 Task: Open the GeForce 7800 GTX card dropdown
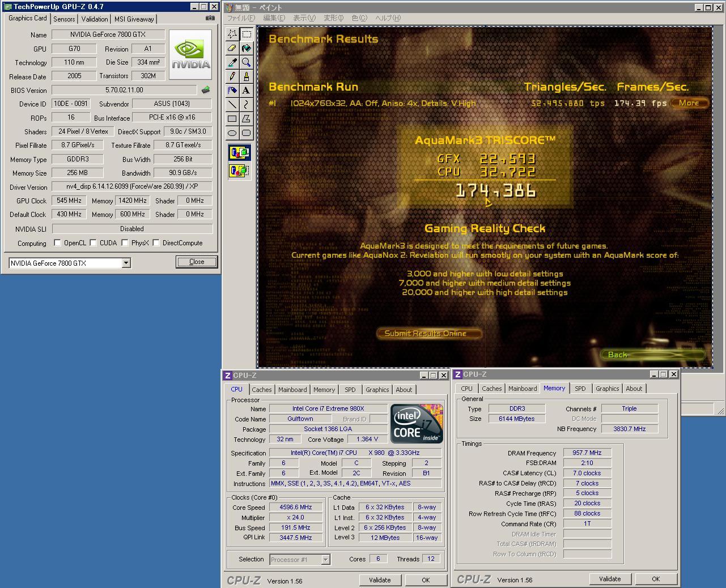(126, 263)
